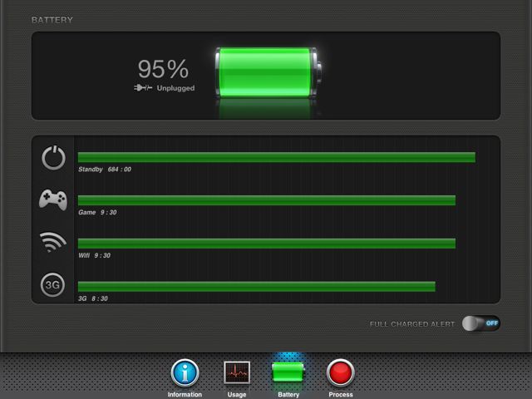
Task: Click the Wifi 9 : 30 label
Action: click(94, 255)
